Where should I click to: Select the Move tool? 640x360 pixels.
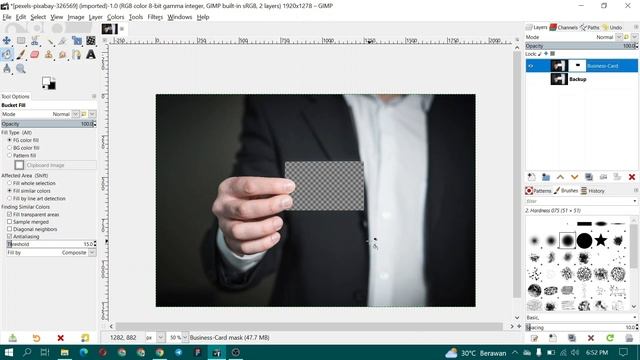pos(7,40)
